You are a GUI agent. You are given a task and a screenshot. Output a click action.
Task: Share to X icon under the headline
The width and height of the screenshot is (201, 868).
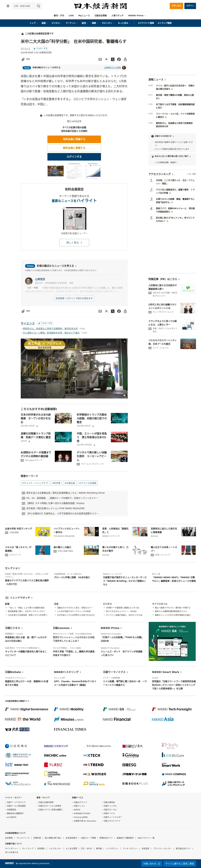pyautogui.click(x=113, y=59)
